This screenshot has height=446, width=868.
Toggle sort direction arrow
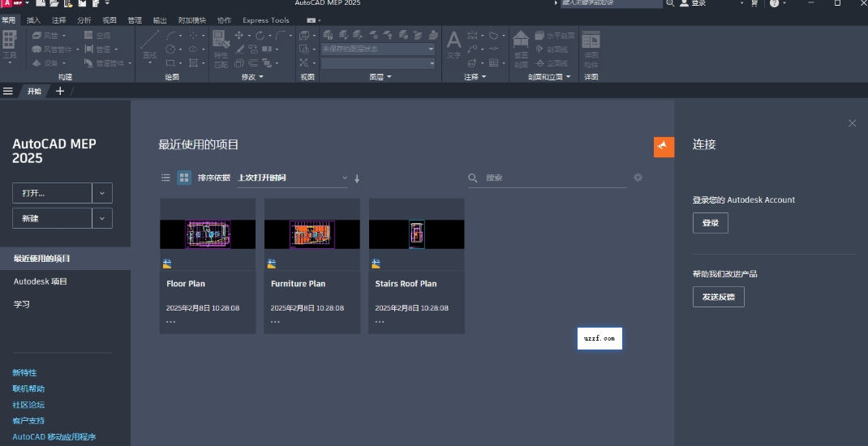pyautogui.click(x=357, y=178)
